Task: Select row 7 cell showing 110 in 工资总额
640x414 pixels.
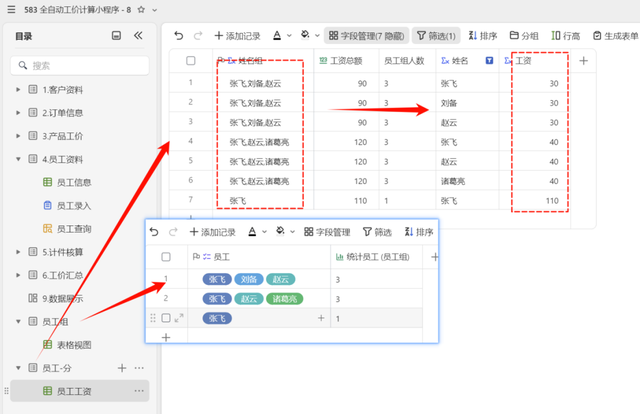Action: (x=346, y=200)
